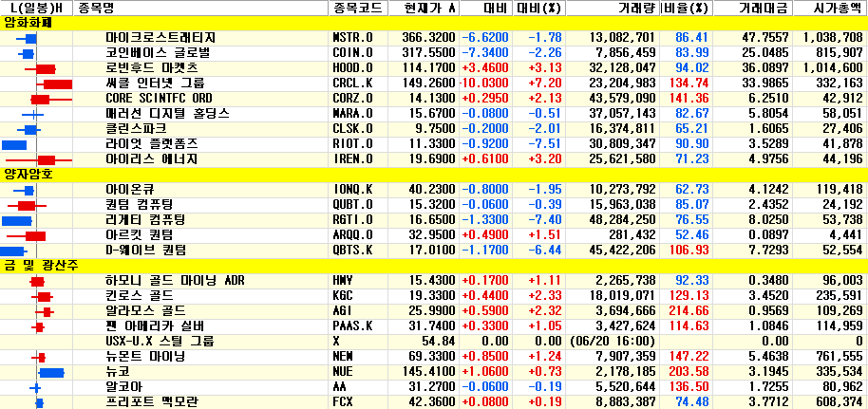The image size is (868, 409).
Task: Click ticker code MSTR.O
Action: click(352, 38)
